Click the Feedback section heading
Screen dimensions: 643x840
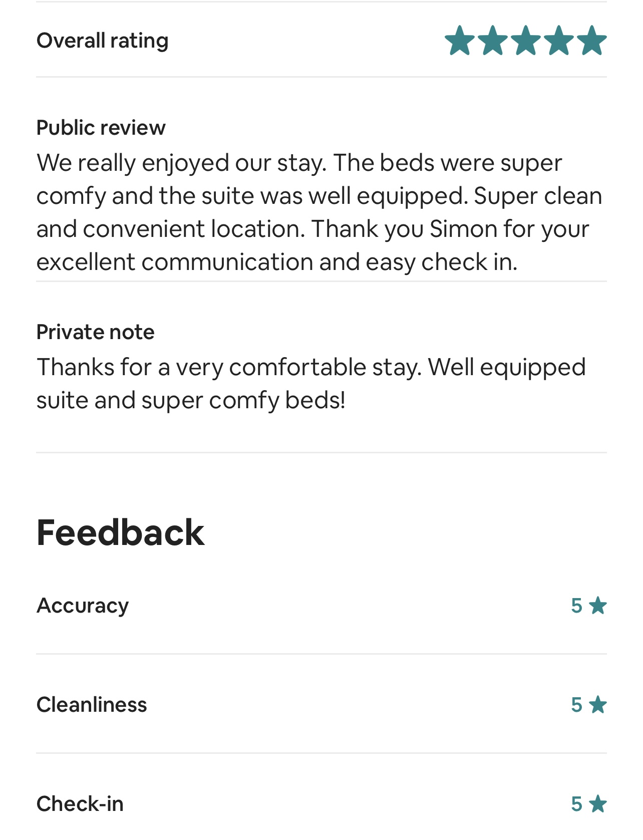coord(121,532)
